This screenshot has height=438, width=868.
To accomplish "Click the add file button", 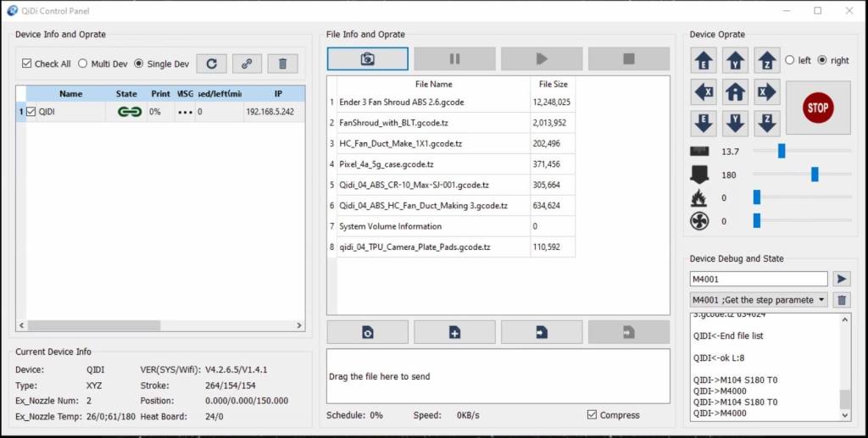I will [454, 332].
